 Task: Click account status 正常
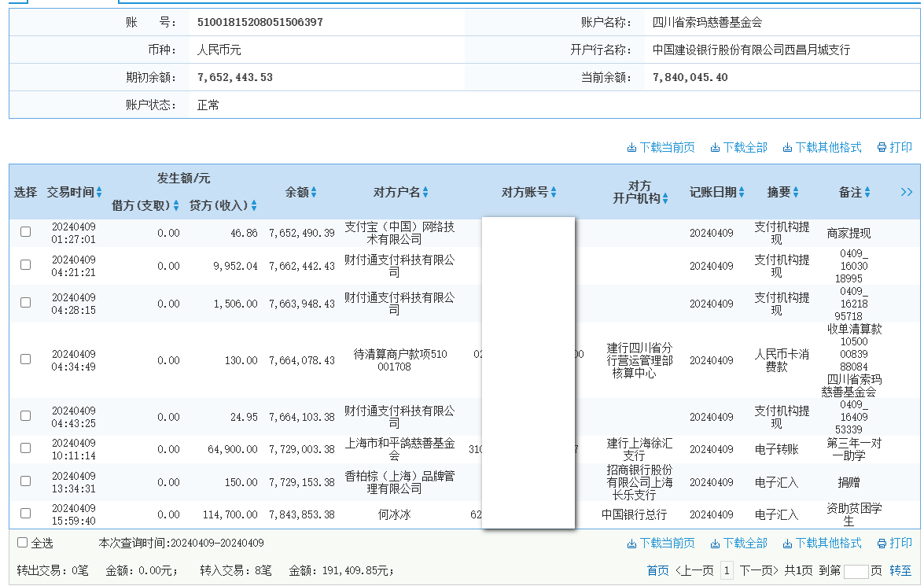click(x=208, y=105)
